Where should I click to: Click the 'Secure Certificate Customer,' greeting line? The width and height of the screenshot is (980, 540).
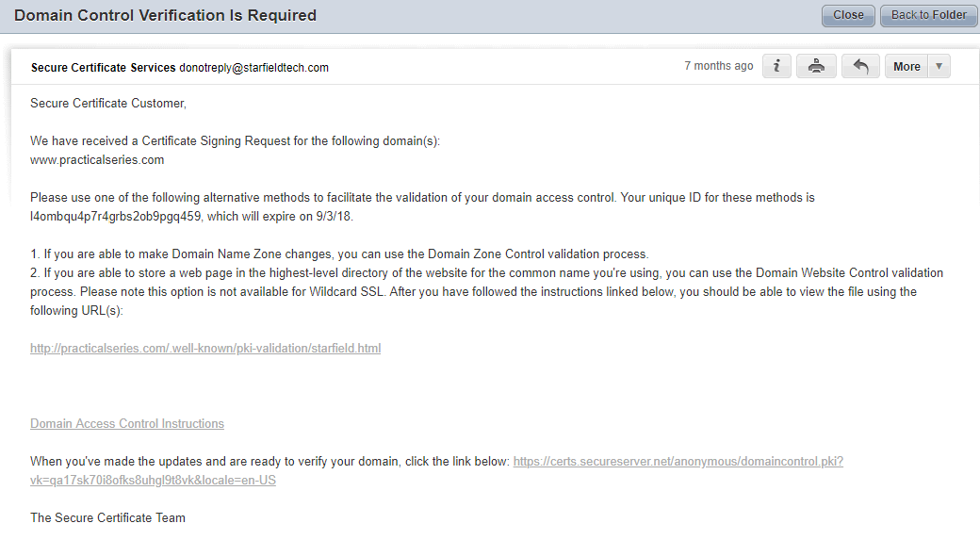point(108,103)
